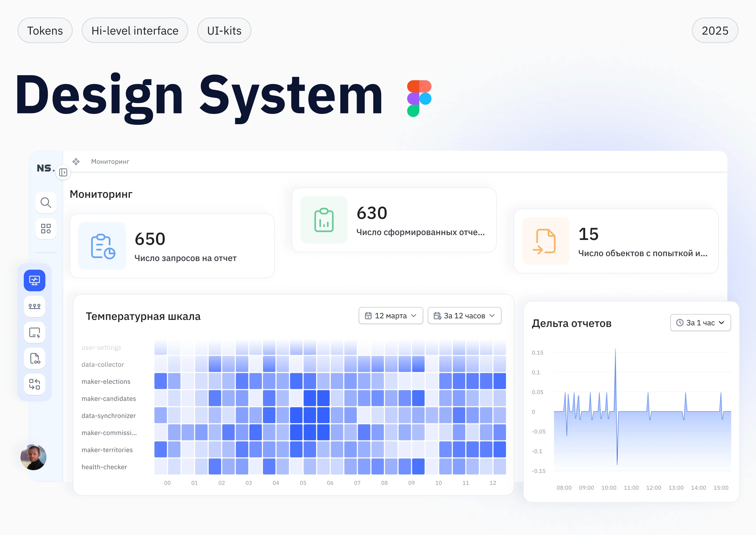This screenshot has width=756, height=535.
Task: Click the Tokens chip at top left
Action: (x=45, y=30)
